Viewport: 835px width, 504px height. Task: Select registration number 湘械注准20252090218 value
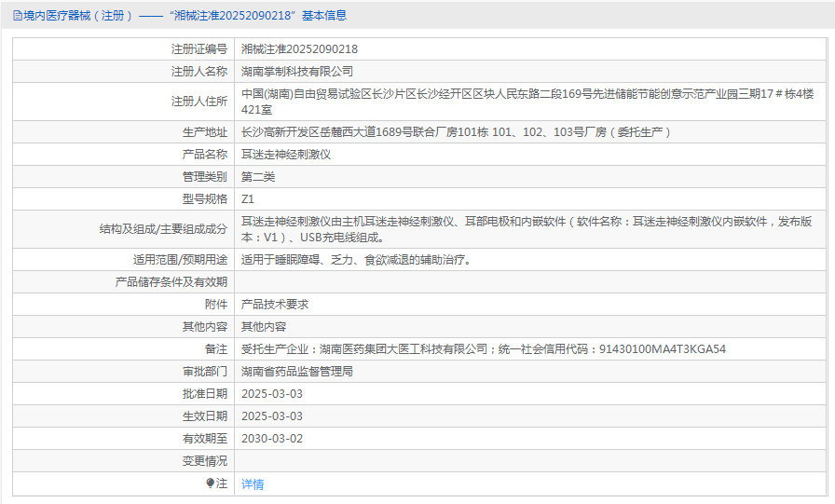pos(299,49)
